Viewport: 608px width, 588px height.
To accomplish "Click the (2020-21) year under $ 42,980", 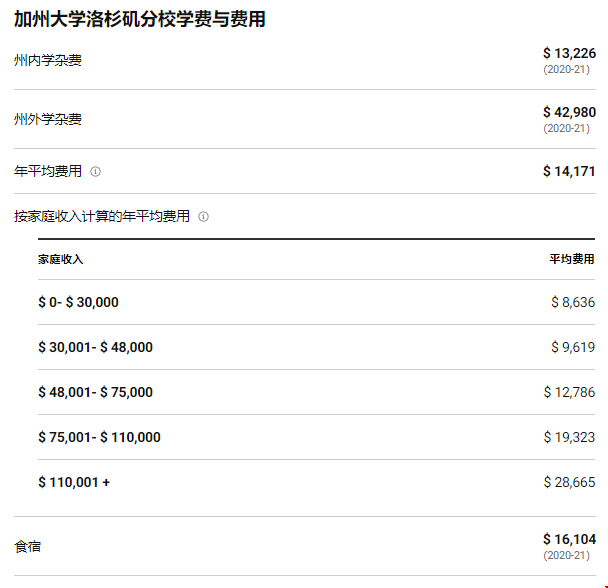I will tap(567, 128).
